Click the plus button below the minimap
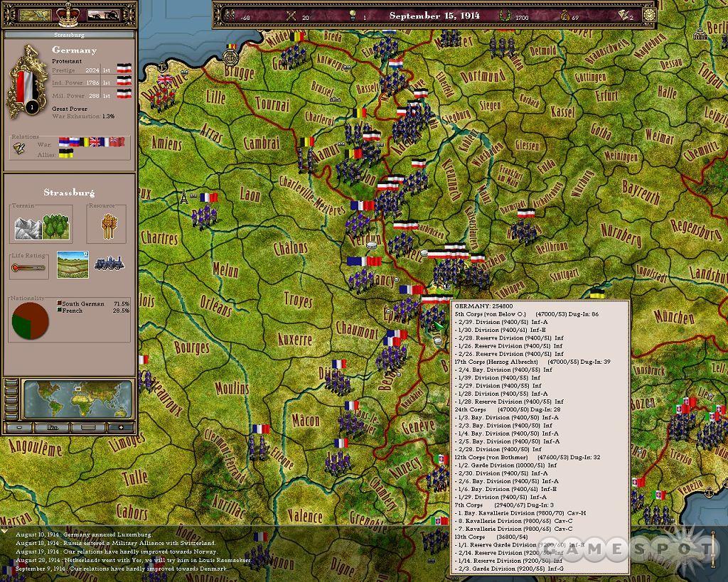This screenshot has height=582, width=728. (x=121, y=427)
